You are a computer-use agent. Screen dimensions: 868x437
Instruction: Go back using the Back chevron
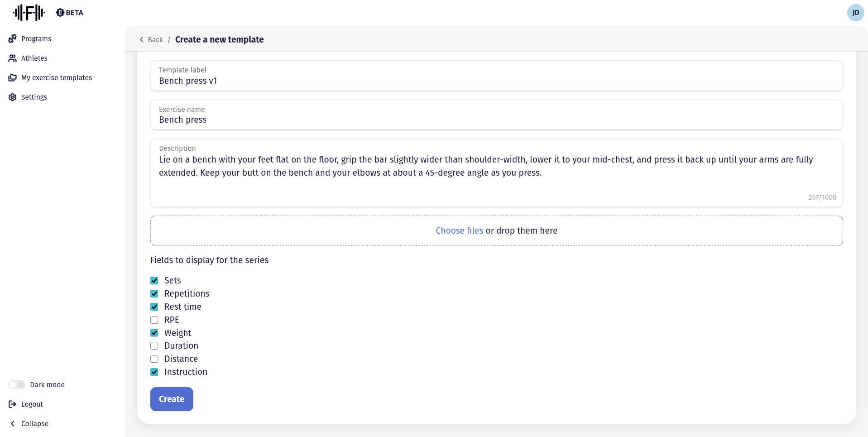click(x=142, y=39)
